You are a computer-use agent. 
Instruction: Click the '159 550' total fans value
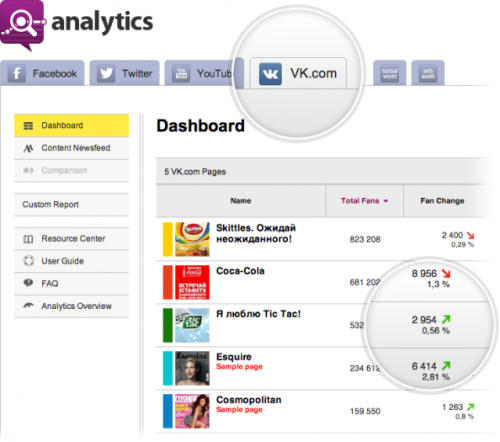pos(365,411)
